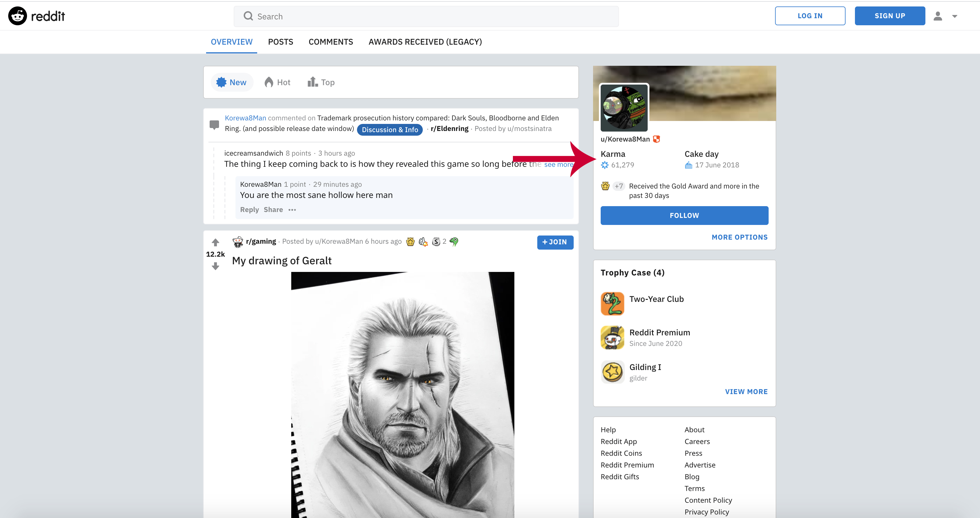The width and height of the screenshot is (980, 518).
Task: Upvote the My drawing of Geralt post
Action: [x=215, y=242]
